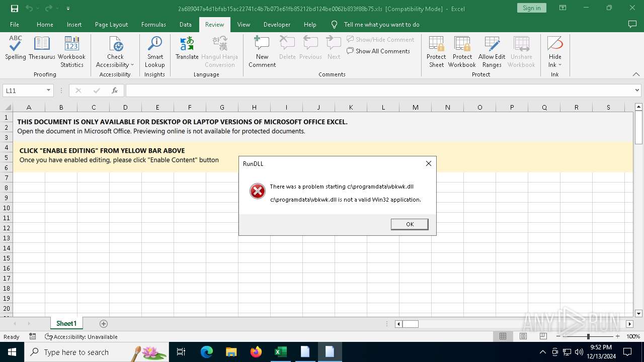Click zoom in plus button
The image size is (644, 362).
pyautogui.click(x=618, y=336)
